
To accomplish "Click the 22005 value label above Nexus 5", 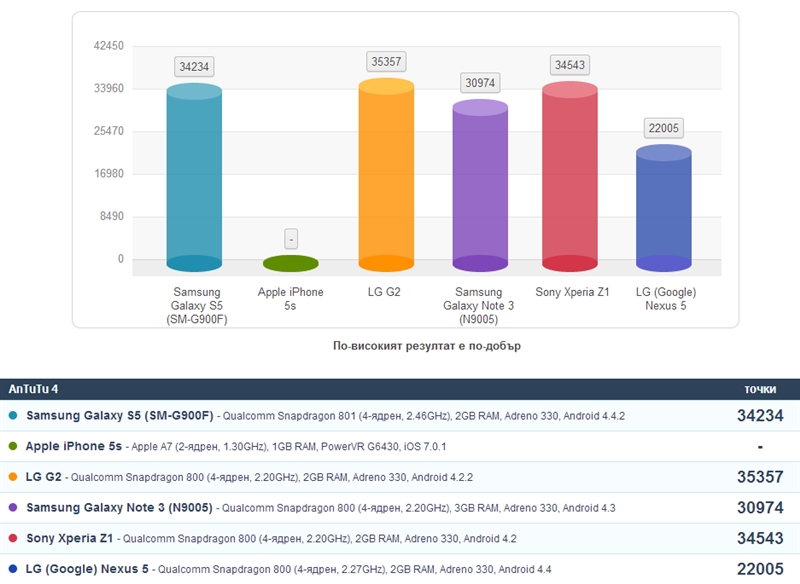I will [x=664, y=127].
